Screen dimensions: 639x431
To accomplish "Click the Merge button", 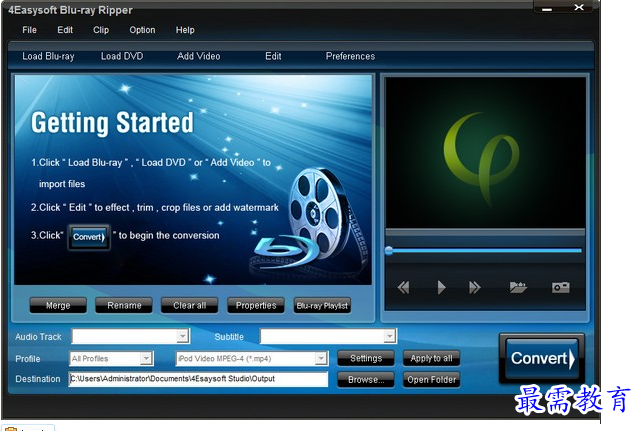I will coord(58,306).
